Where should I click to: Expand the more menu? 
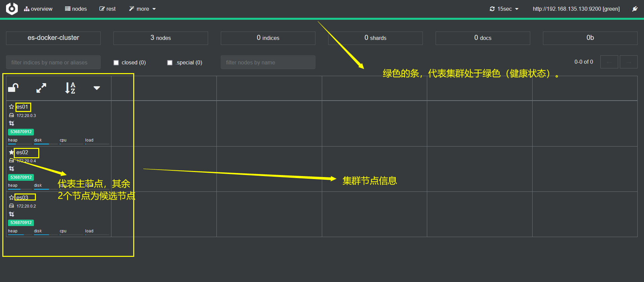click(143, 9)
